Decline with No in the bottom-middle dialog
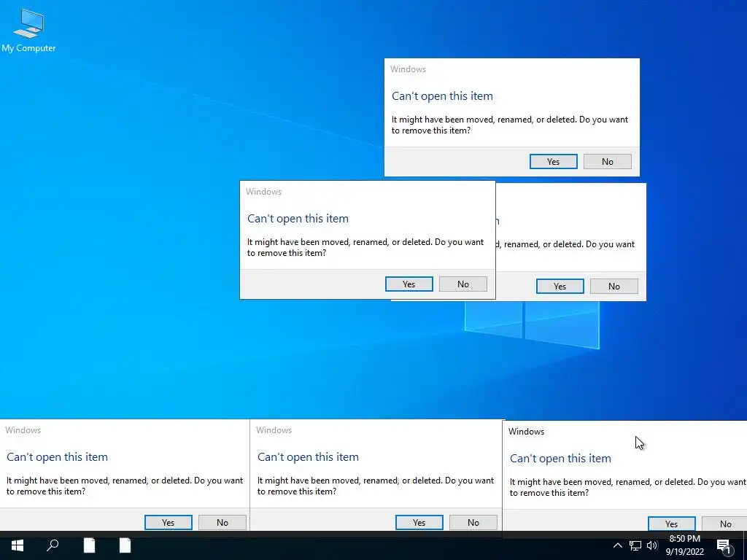This screenshot has width=747, height=560. 473,522
